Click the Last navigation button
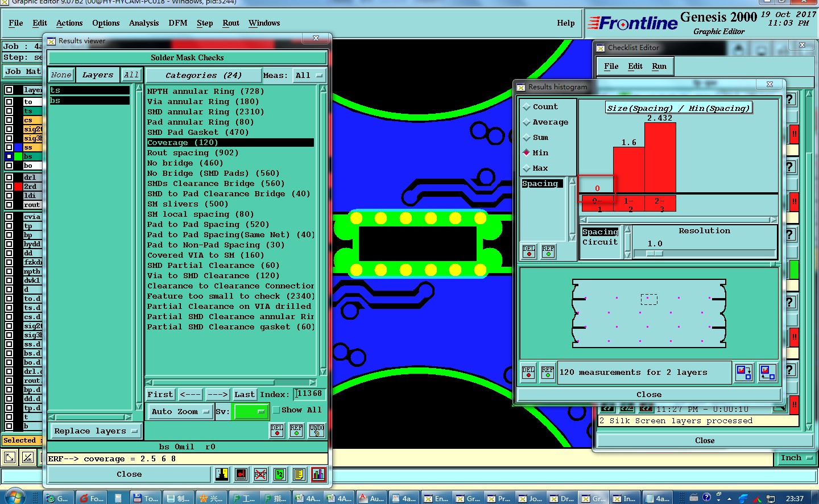This screenshot has width=819, height=504. tap(245, 394)
